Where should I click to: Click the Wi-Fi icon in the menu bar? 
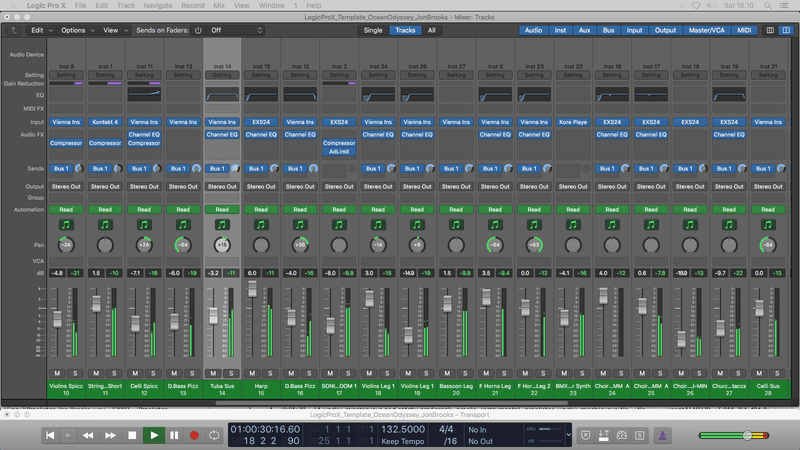point(696,6)
